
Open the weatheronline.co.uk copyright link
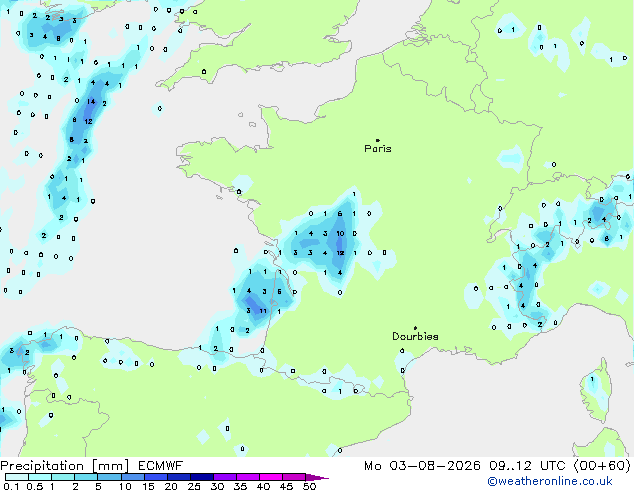(550, 481)
